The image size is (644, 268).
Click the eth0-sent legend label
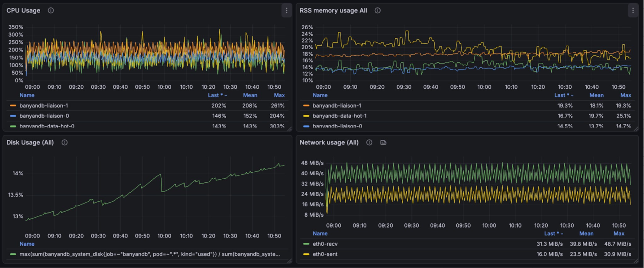click(x=325, y=254)
